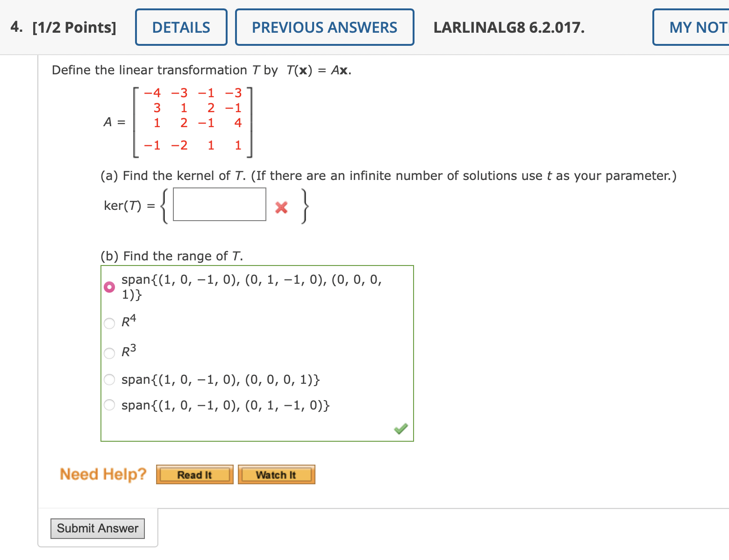View PREVIOUS ANSWERS

(x=324, y=27)
